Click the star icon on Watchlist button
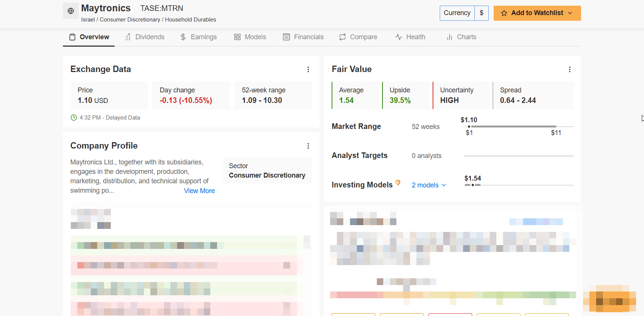The height and width of the screenshot is (316, 644). tap(504, 13)
